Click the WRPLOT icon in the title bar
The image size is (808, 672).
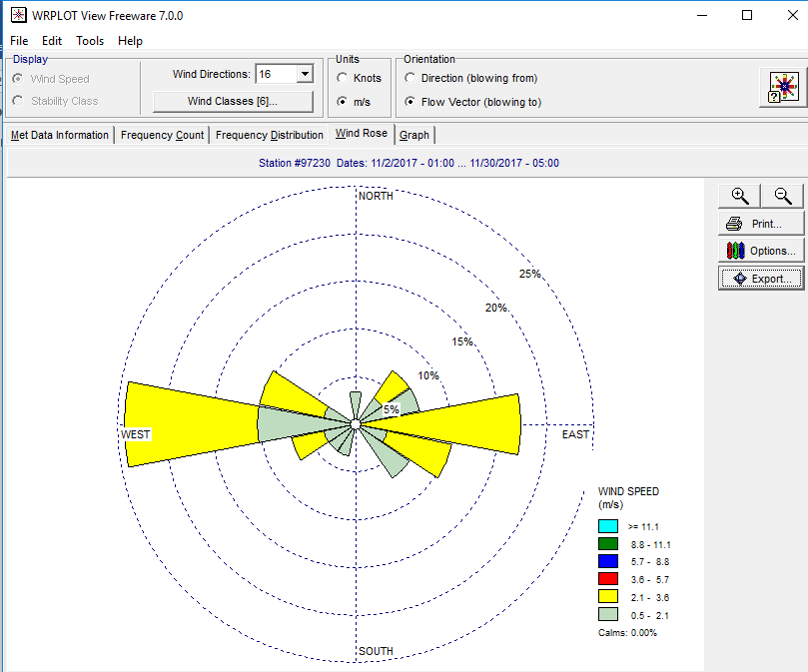click(x=16, y=15)
